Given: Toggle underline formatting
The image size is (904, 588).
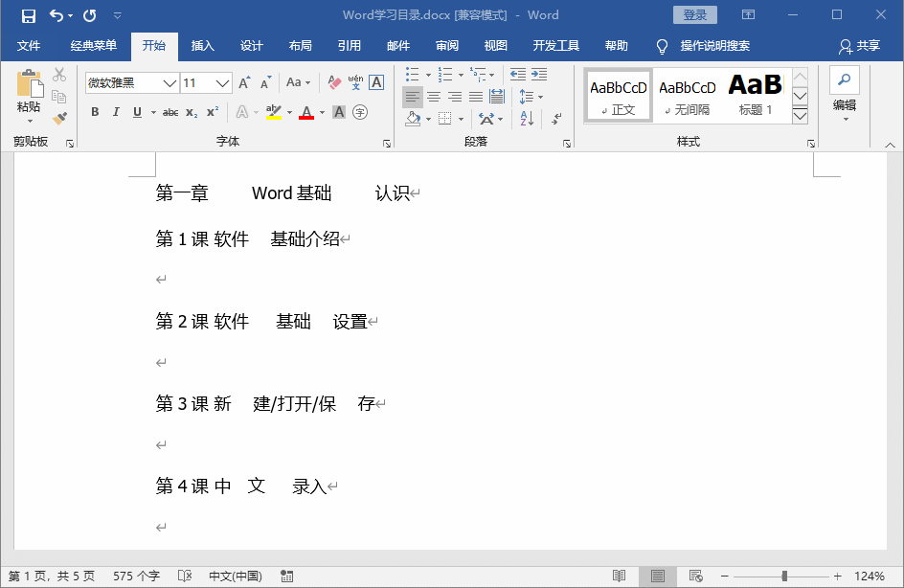Looking at the screenshot, I should 137,112.
